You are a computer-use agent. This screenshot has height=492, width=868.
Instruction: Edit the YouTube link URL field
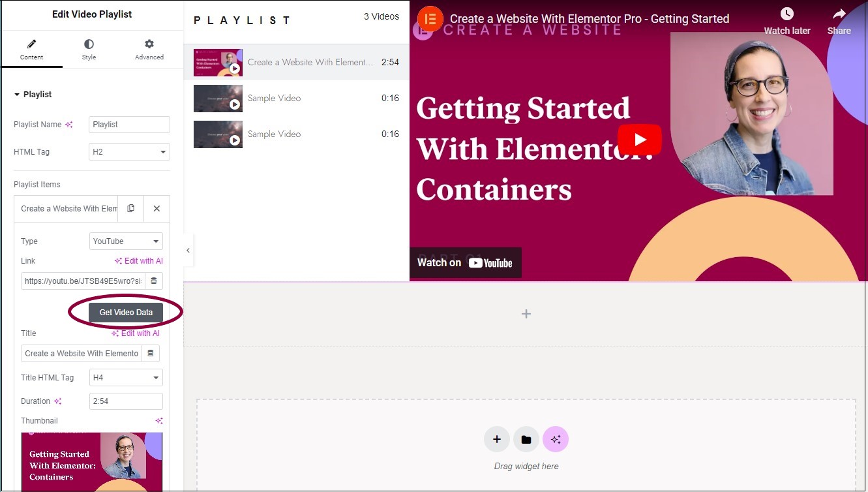(x=83, y=281)
